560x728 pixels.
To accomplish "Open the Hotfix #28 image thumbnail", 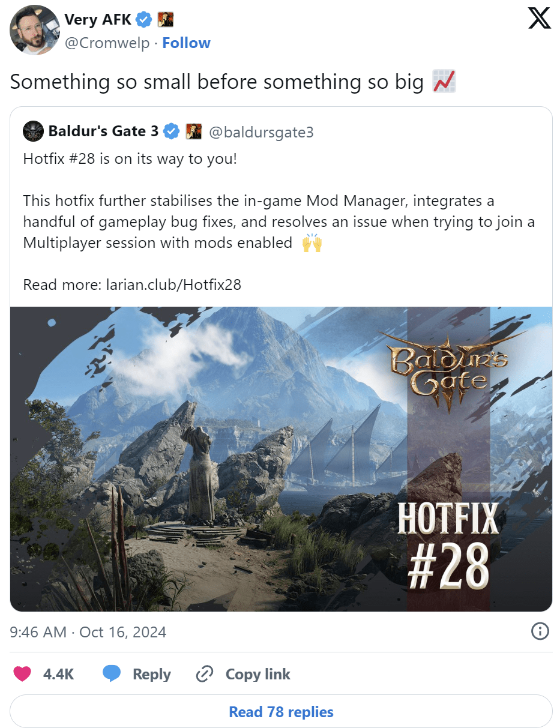I will (281, 459).
